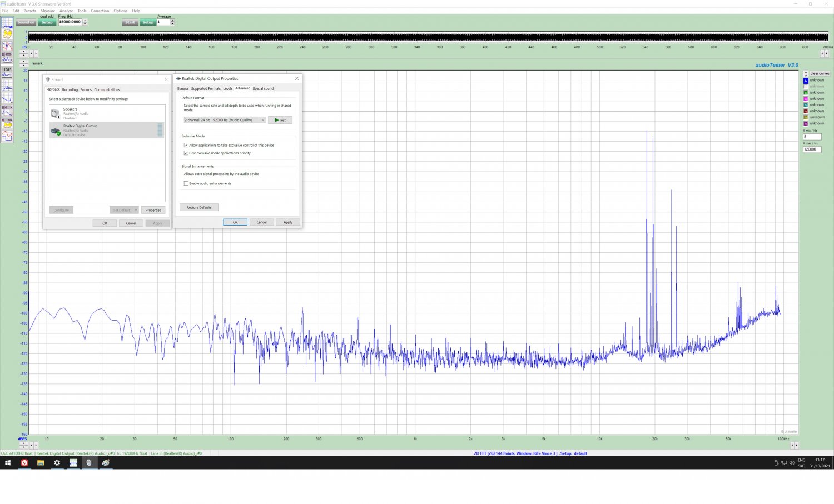Viewport: 834px width, 504px height.
Task: Click the purple curve A icon
Action: [x=806, y=123]
